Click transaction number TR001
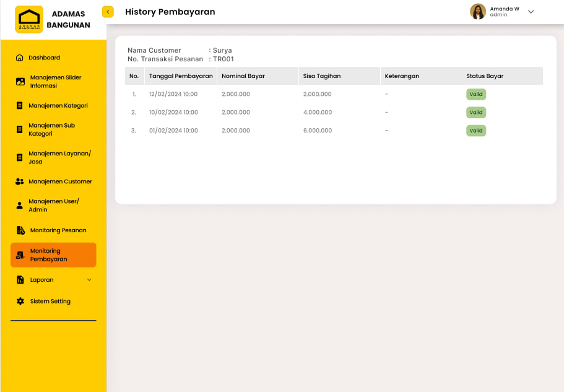Image resolution: width=564 pixels, height=392 pixels. click(x=223, y=59)
